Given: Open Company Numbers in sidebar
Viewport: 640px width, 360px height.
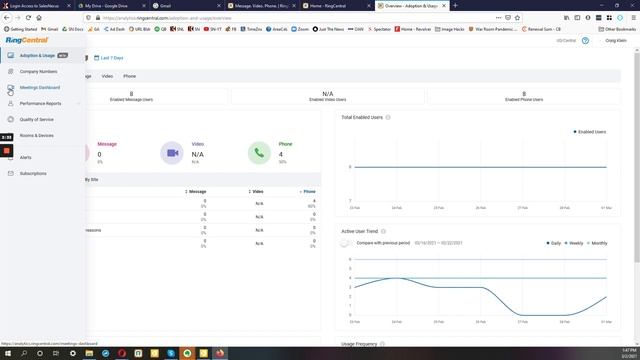Looking at the screenshot, I should pos(38,71).
